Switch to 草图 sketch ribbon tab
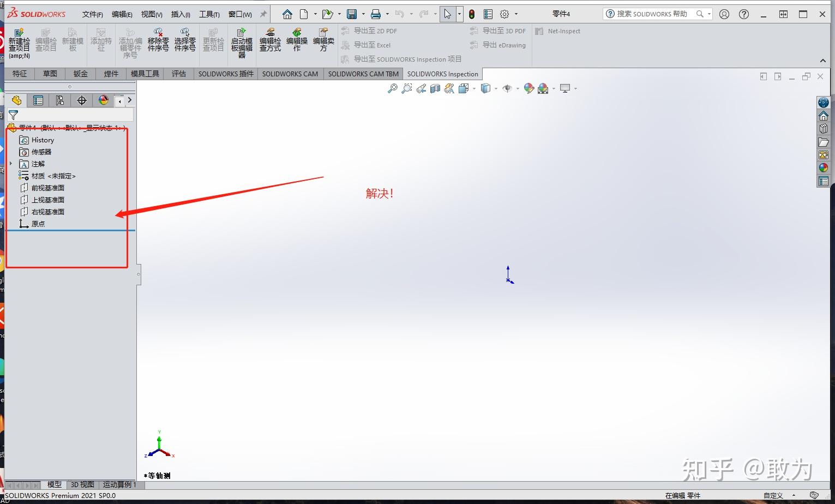This screenshot has width=835, height=504. pos(50,74)
